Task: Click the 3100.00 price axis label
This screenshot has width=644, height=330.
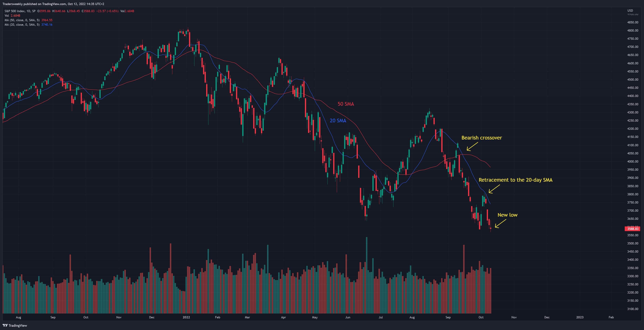Action: pyautogui.click(x=633, y=309)
